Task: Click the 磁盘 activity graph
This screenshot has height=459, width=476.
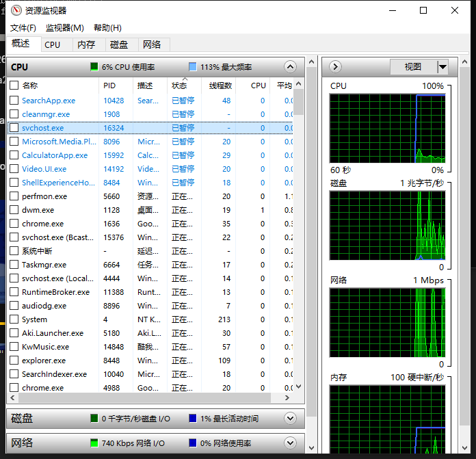Action: 387,226
